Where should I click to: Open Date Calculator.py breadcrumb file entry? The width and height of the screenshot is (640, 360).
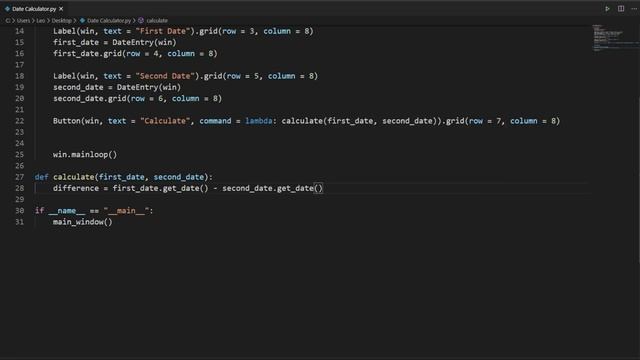point(109,20)
